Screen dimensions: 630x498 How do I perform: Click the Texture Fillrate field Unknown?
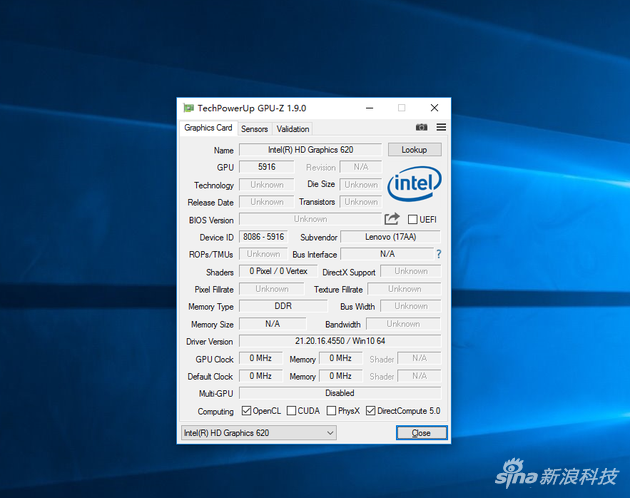pos(404,289)
